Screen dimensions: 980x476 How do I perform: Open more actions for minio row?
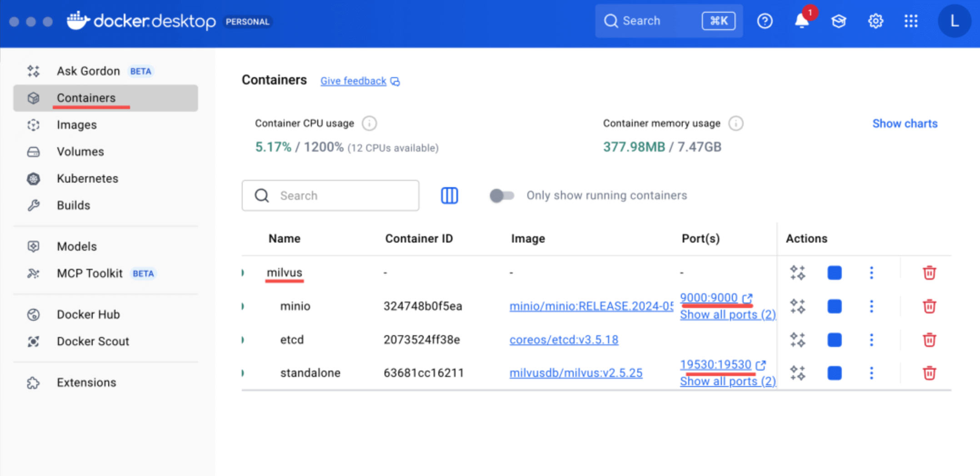(x=871, y=306)
